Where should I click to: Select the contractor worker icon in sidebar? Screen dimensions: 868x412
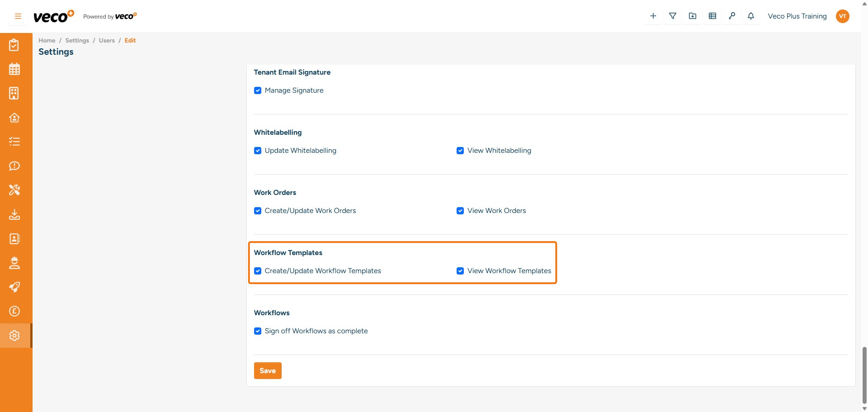point(14,263)
